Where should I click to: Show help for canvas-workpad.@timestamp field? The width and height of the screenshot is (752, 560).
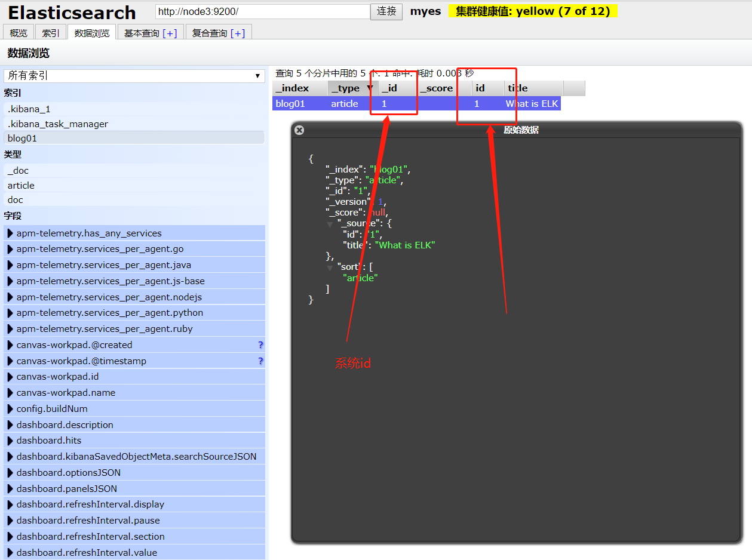(x=260, y=361)
